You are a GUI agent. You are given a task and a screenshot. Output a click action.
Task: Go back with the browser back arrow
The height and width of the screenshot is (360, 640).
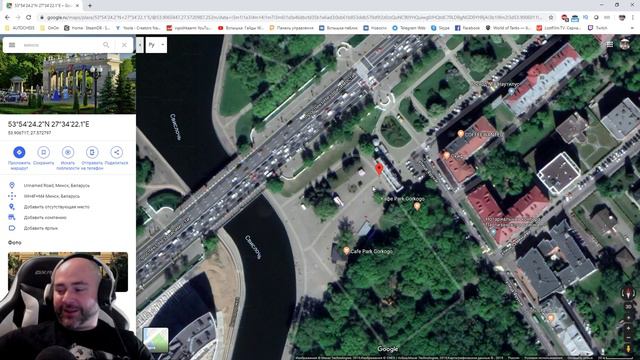(x=7, y=18)
